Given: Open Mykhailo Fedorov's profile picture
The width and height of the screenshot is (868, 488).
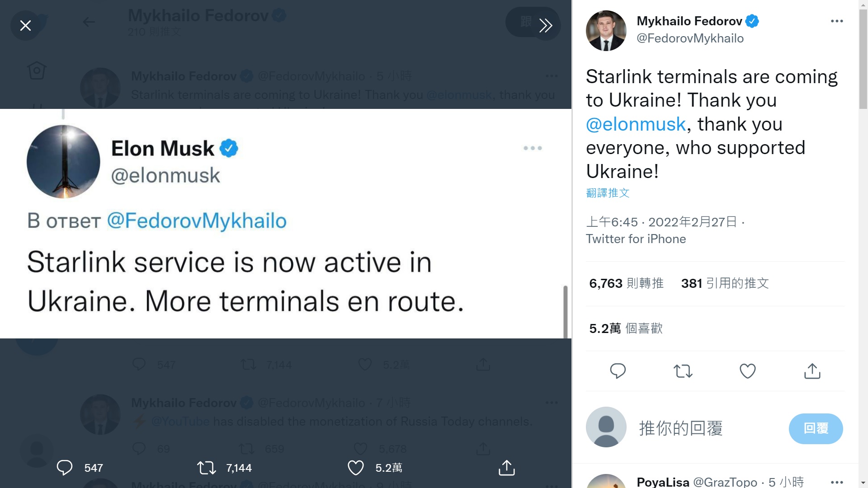Looking at the screenshot, I should coord(606,31).
